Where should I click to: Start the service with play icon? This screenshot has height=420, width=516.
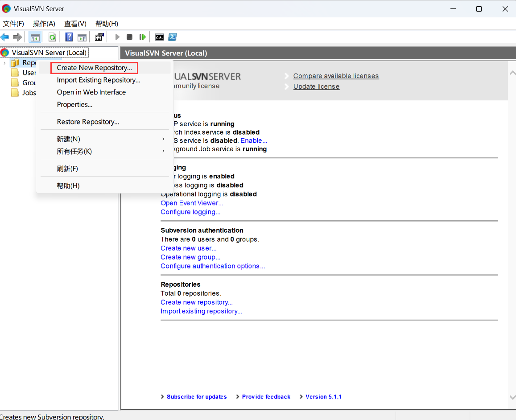(117, 37)
